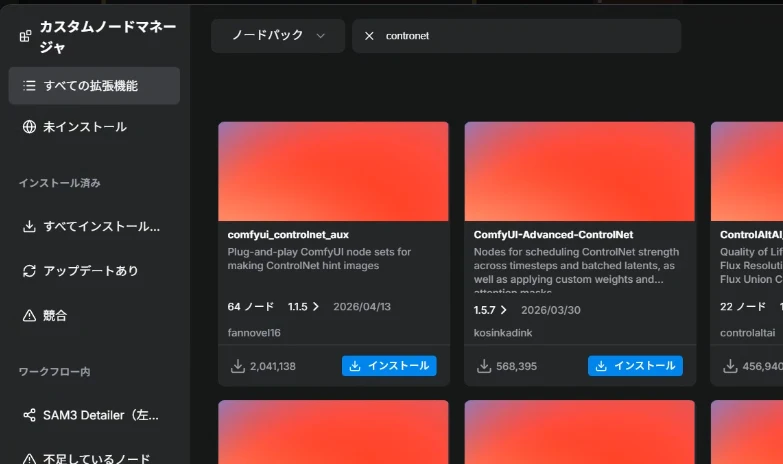This screenshot has width=783, height=464.
Task: Click the download icon beside すべてインストール
Action: point(29,226)
